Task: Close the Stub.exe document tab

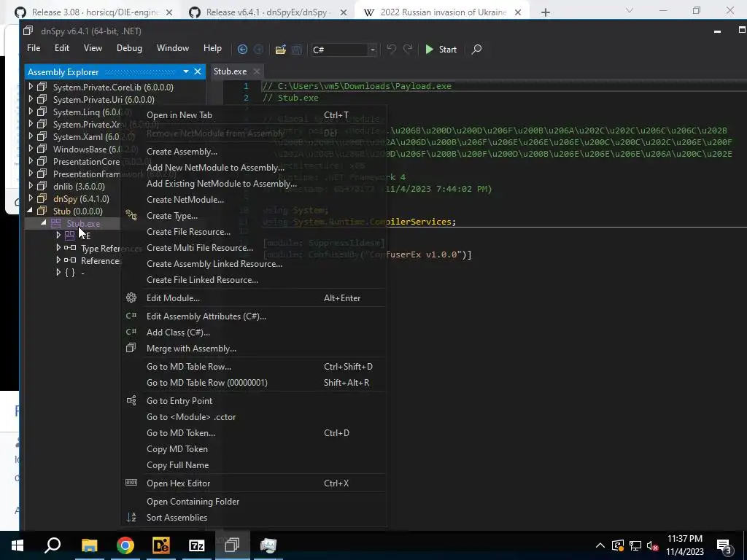Action: click(256, 71)
